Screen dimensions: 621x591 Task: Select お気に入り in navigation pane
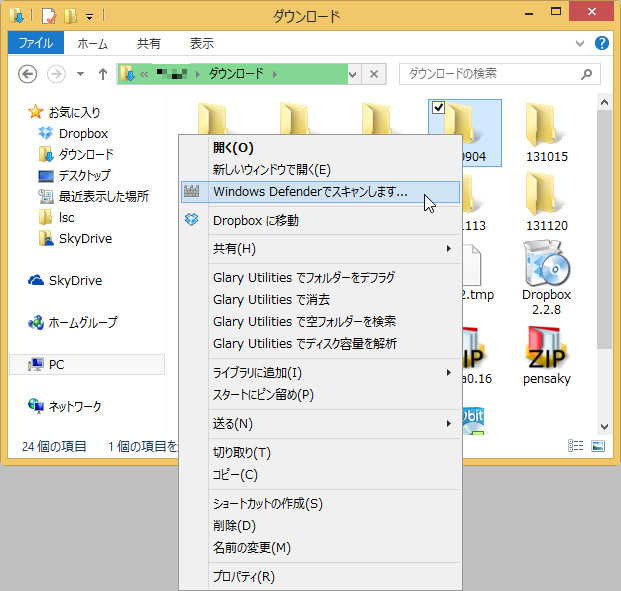coord(64,112)
